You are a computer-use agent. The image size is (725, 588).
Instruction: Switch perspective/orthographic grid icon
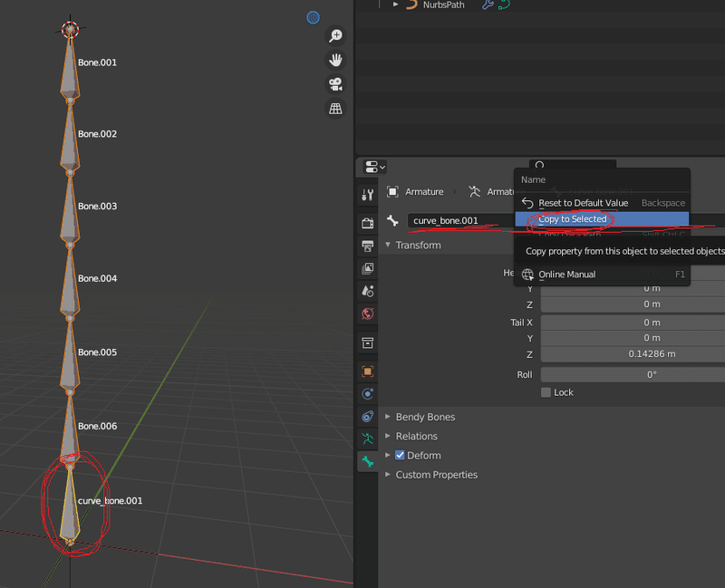point(335,109)
